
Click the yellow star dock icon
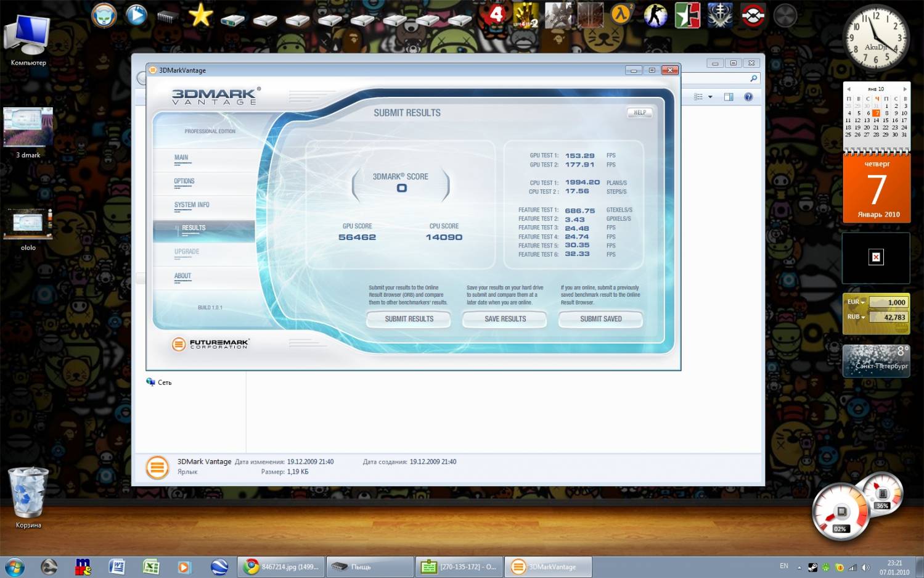point(200,15)
